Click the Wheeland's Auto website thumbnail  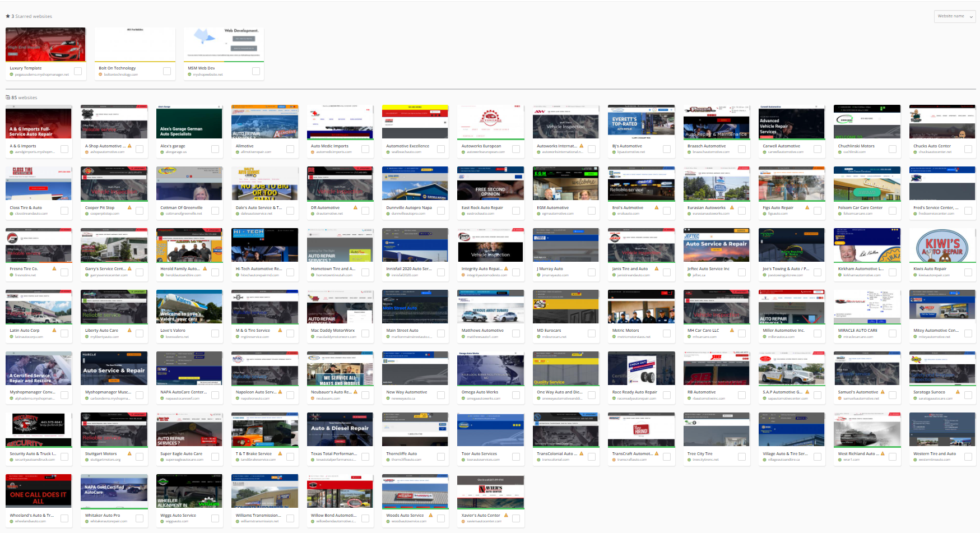click(39, 491)
